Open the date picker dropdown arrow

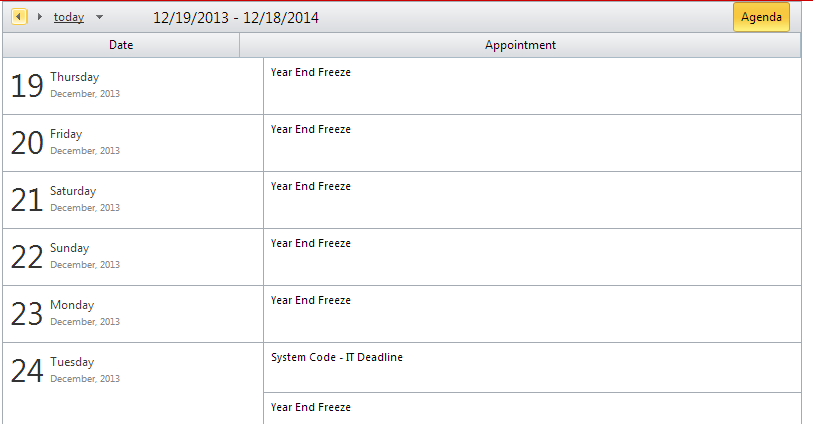click(99, 18)
